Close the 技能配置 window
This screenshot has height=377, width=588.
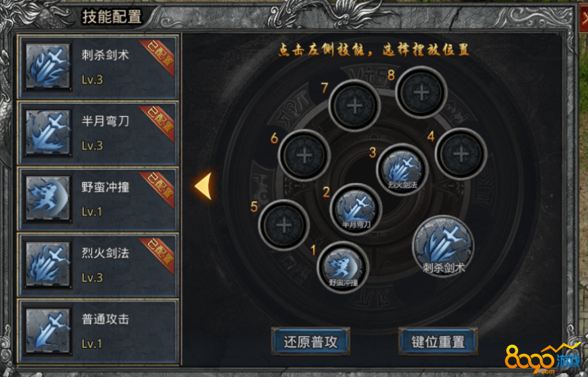pos(583,18)
